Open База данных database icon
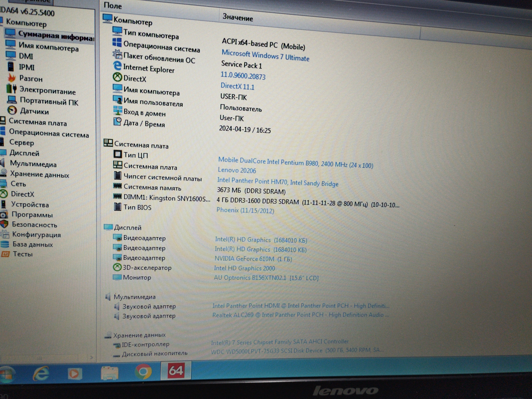This screenshot has height=399, width=532. point(5,244)
